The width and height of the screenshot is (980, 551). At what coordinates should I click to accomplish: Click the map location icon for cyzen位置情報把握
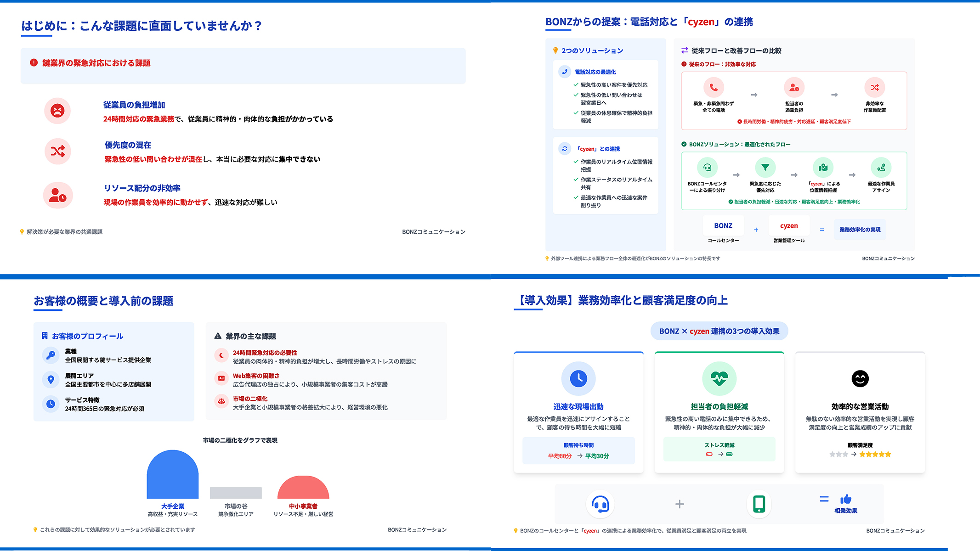pyautogui.click(x=823, y=168)
